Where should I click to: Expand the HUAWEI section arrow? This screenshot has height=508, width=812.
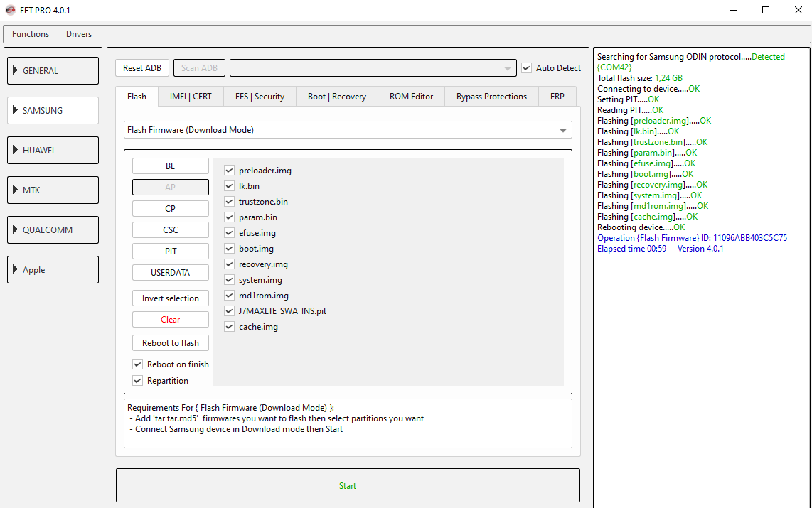click(x=15, y=150)
